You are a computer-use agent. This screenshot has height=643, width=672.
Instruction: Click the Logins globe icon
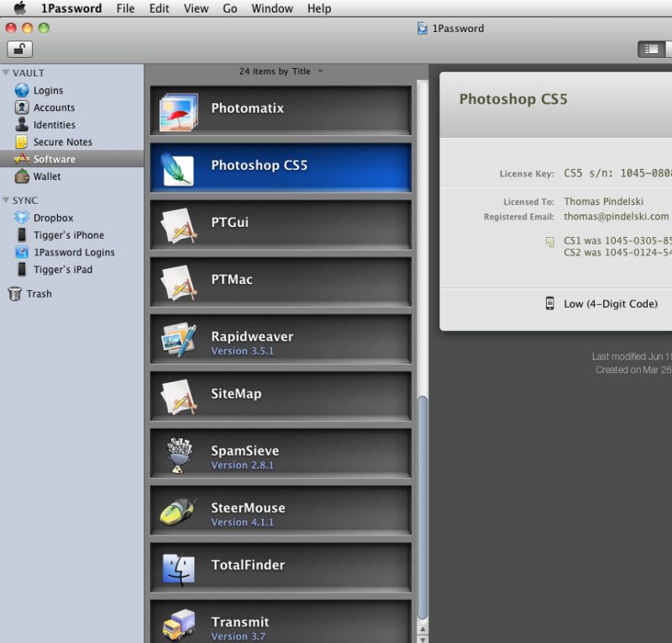(x=22, y=90)
